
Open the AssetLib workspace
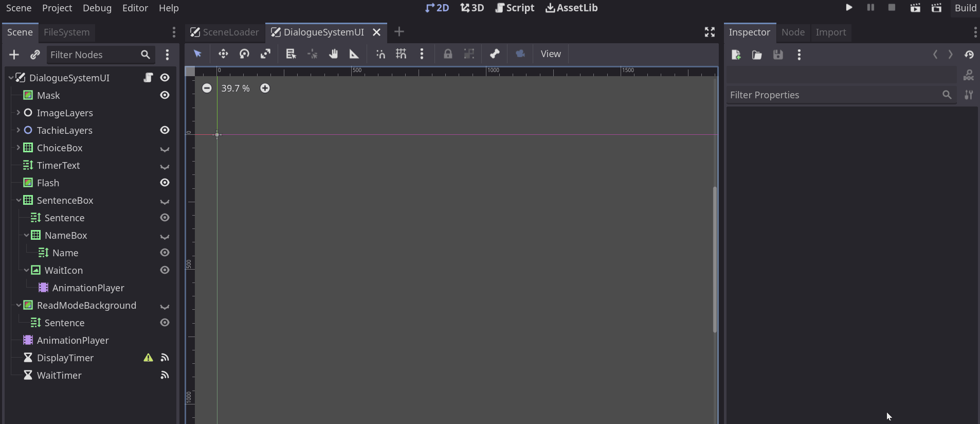point(571,8)
